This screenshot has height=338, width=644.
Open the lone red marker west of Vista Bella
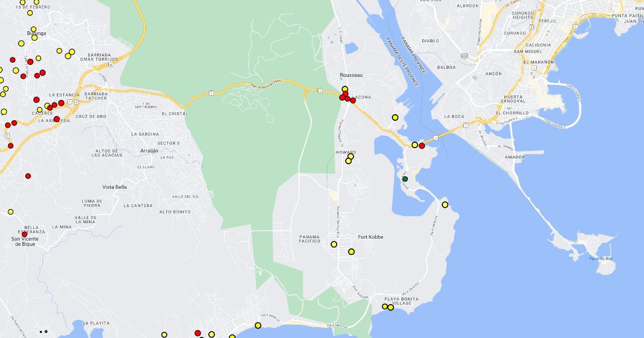(x=28, y=176)
